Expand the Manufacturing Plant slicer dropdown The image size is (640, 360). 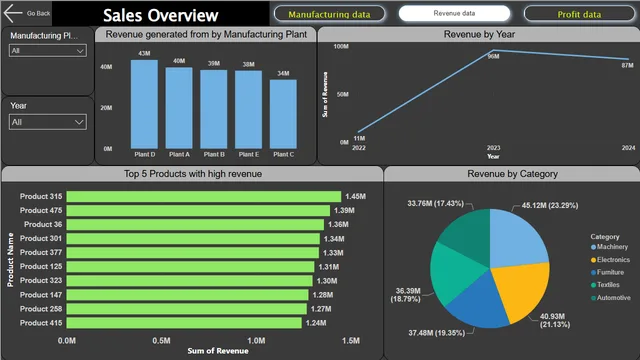[48, 51]
